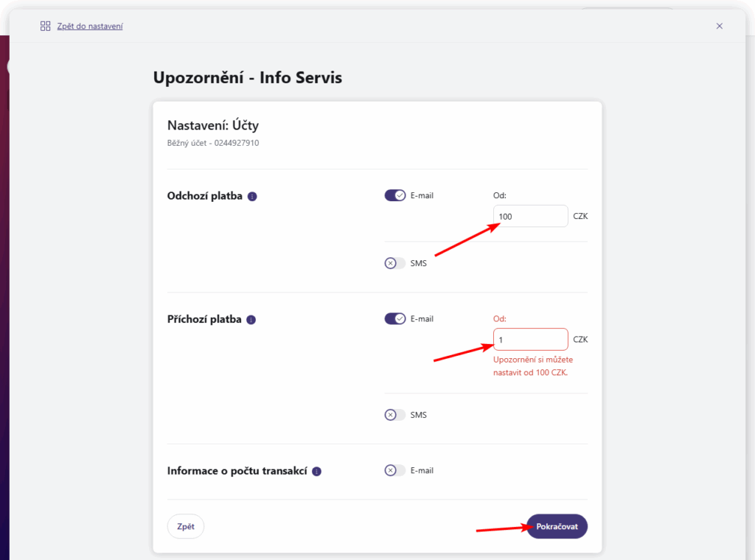
Task: Disable E-mail toggle for Příchozí platba
Action: click(395, 319)
